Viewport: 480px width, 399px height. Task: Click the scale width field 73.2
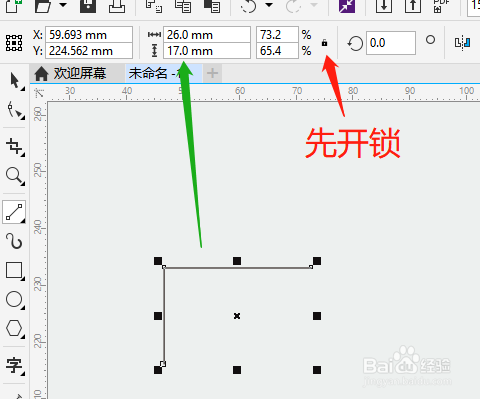277,35
